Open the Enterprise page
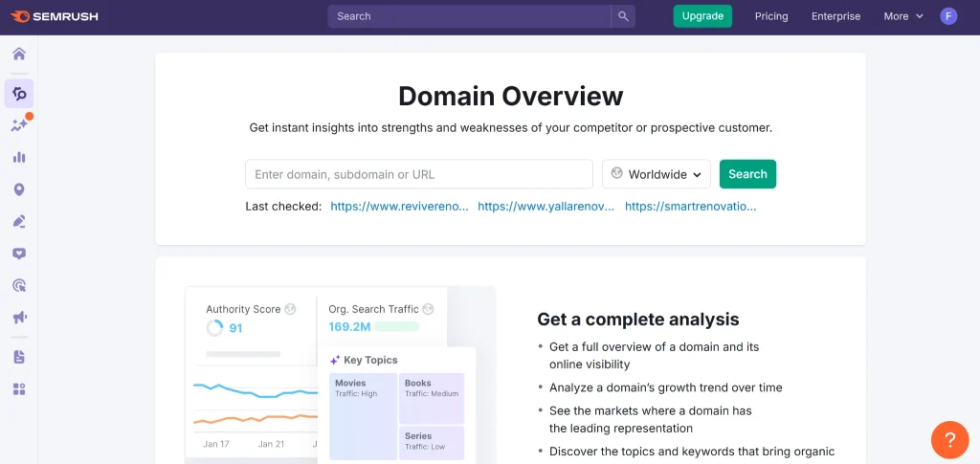The width and height of the screenshot is (980, 464). click(x=835, y=17)
